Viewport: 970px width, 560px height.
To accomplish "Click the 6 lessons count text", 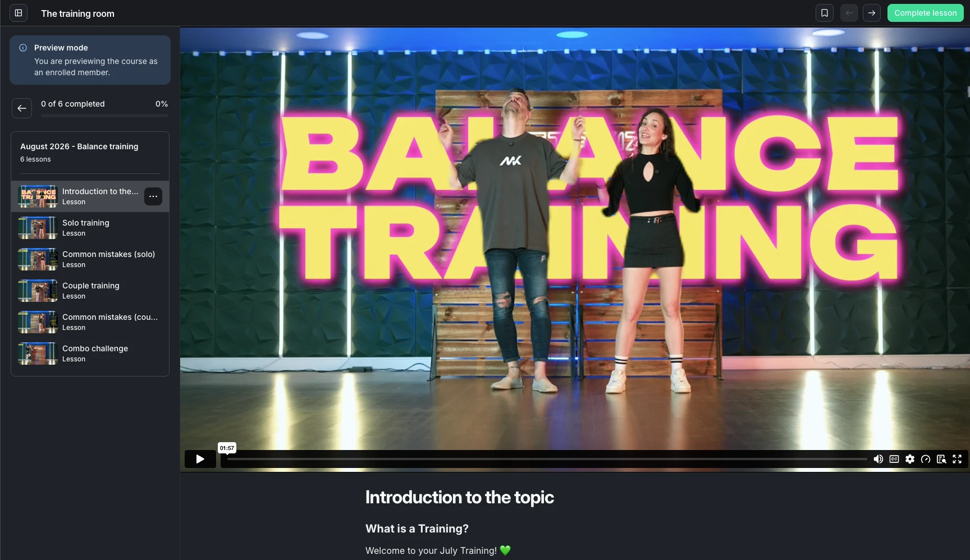I will point(35,159).
